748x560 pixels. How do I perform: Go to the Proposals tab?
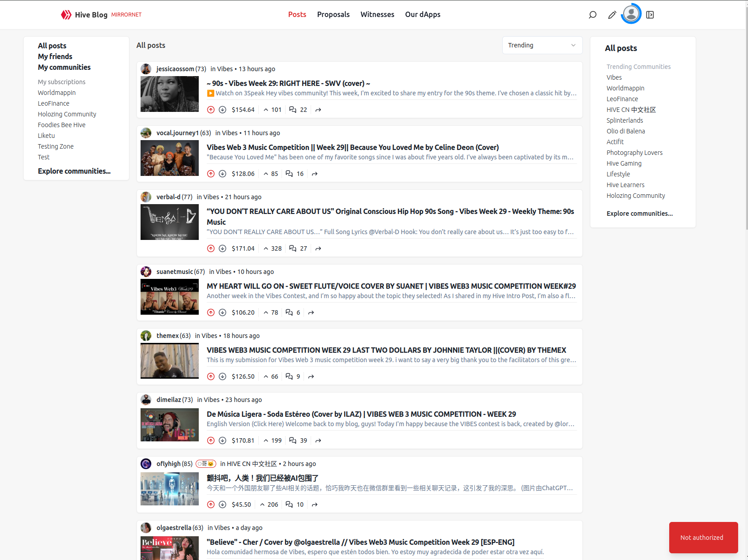[x=333, y=14]
